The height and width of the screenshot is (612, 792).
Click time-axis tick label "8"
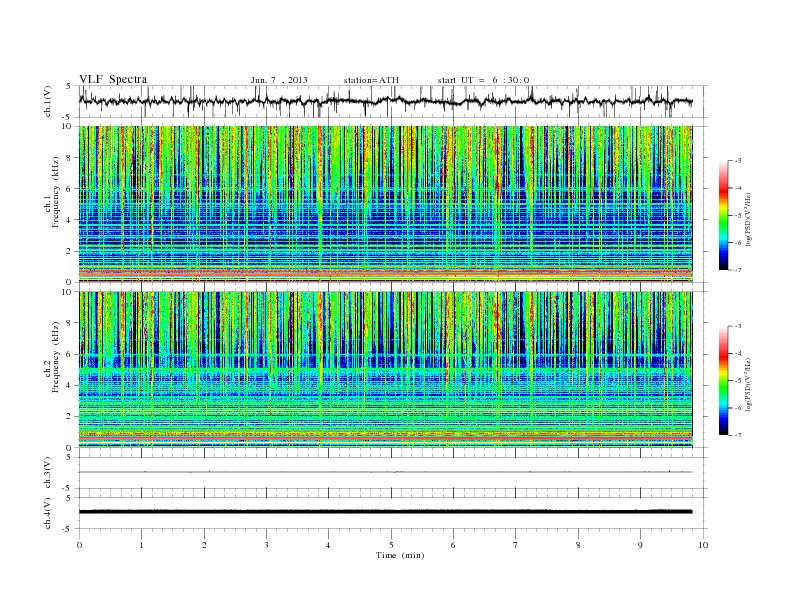(578, 545)
